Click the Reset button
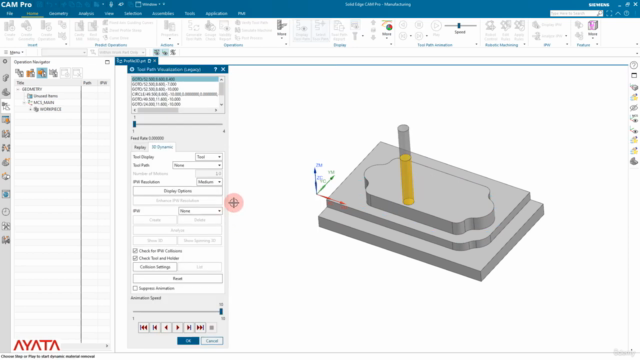This screenshot has height=360, width=640. (178, 278)
